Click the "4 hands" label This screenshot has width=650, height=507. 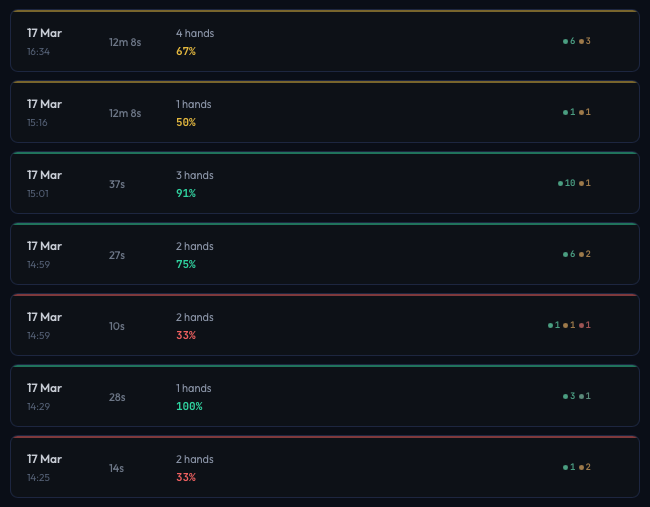(195, 33)
